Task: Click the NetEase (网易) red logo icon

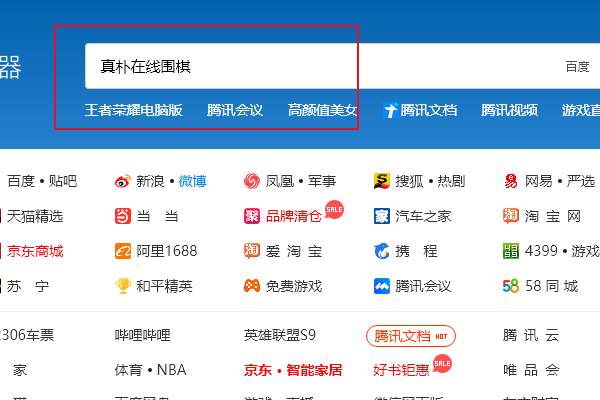Action: pyautogui.click(x=511, y=181)
